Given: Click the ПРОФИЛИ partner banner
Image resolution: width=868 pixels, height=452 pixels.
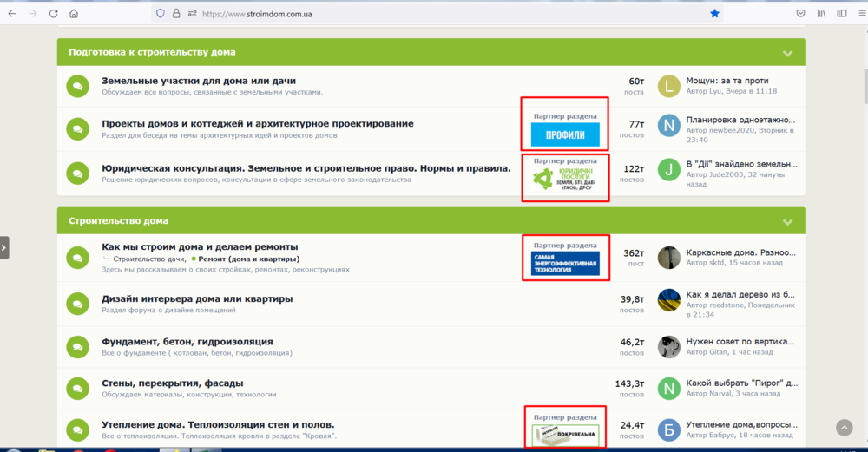Looking at the screenshot, I should click(565, 135).
